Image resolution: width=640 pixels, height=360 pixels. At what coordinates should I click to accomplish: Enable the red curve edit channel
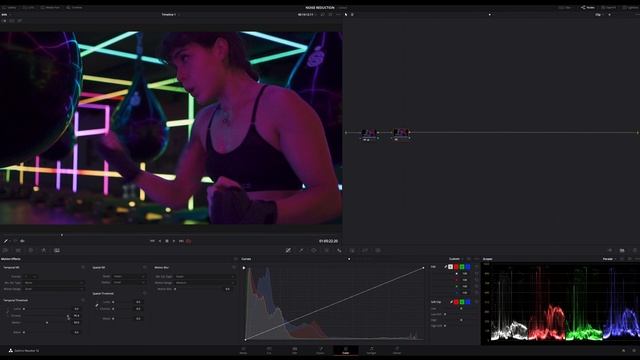(456, 267)
